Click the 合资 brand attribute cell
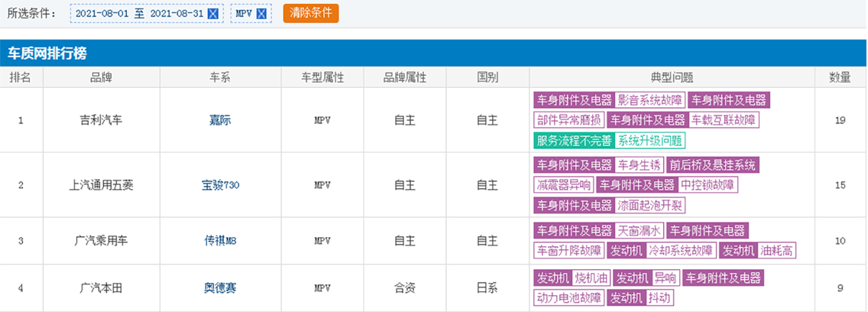This screenshot has width=868, height=312. coord(405,288)
